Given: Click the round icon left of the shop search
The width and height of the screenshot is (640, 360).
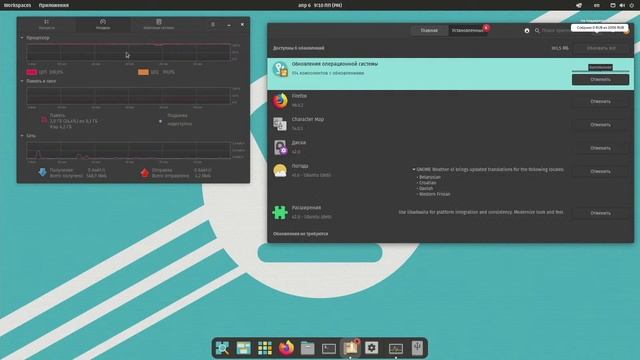Looking at the screenshot, I should click(527, 31).
